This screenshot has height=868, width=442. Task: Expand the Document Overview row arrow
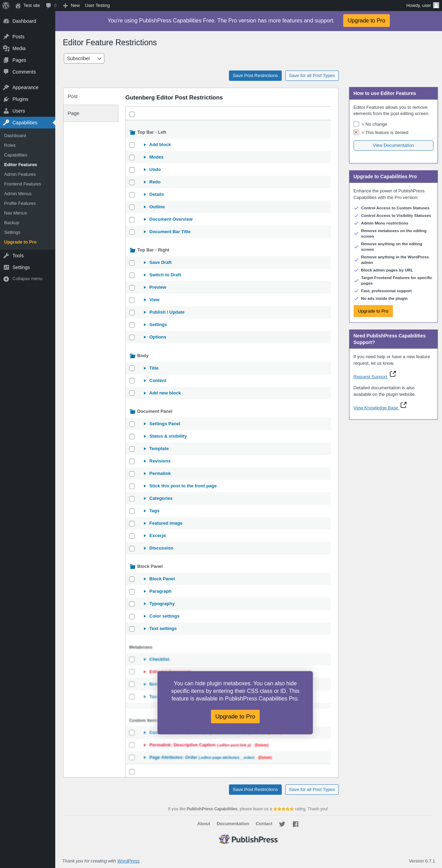[x=145, y=219]
